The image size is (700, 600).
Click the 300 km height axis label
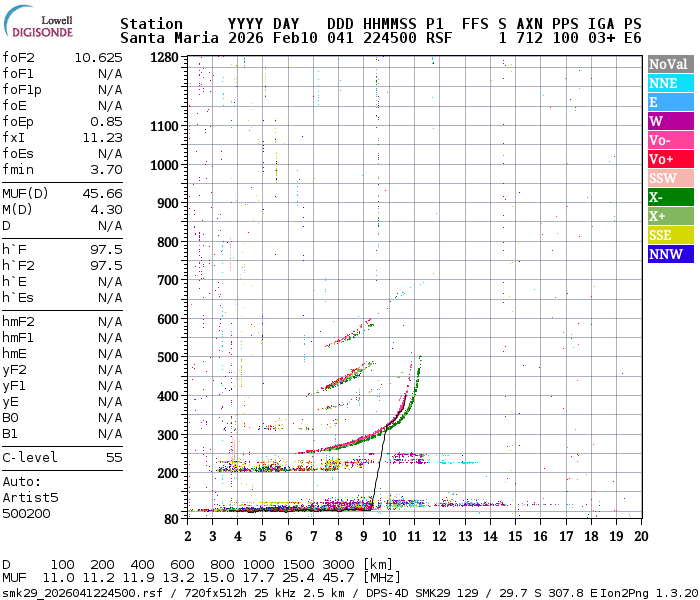[x=168, y=435]
